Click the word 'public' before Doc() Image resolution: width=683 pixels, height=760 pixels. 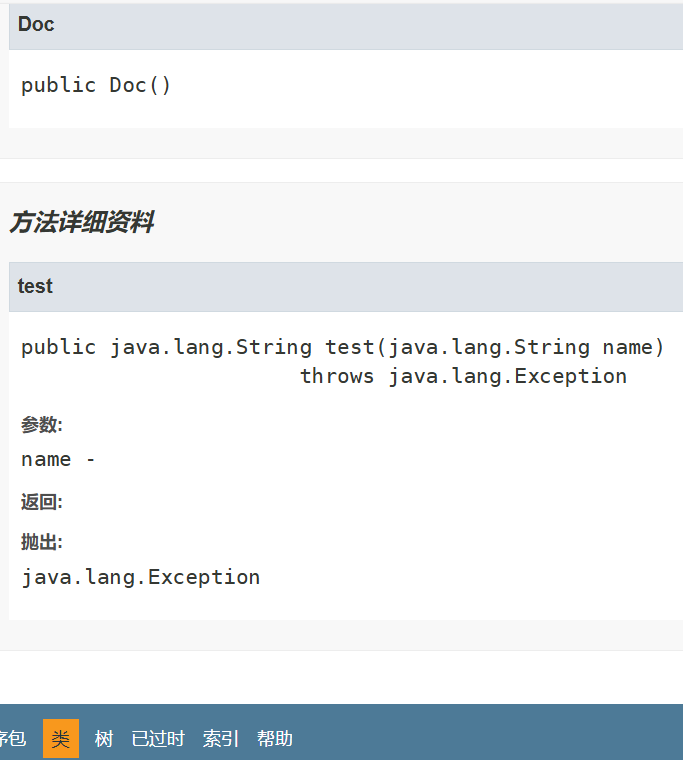click(x=58, y=85)
